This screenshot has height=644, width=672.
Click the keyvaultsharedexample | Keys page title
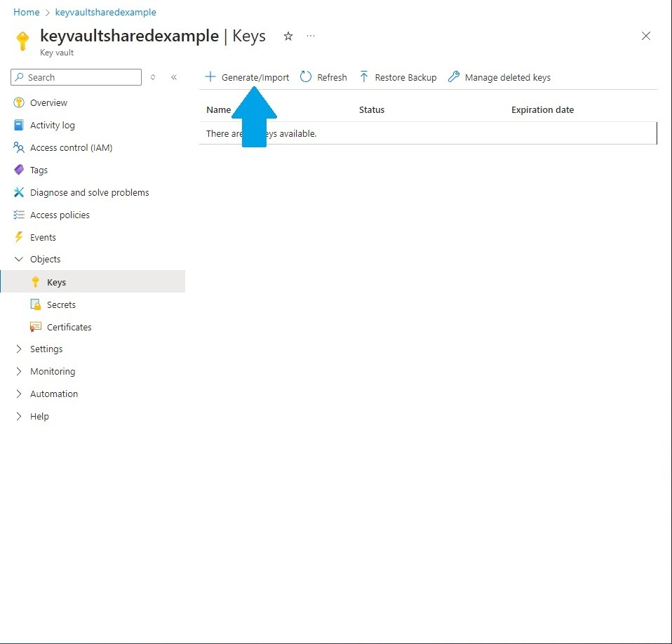(x=153, y=36)
